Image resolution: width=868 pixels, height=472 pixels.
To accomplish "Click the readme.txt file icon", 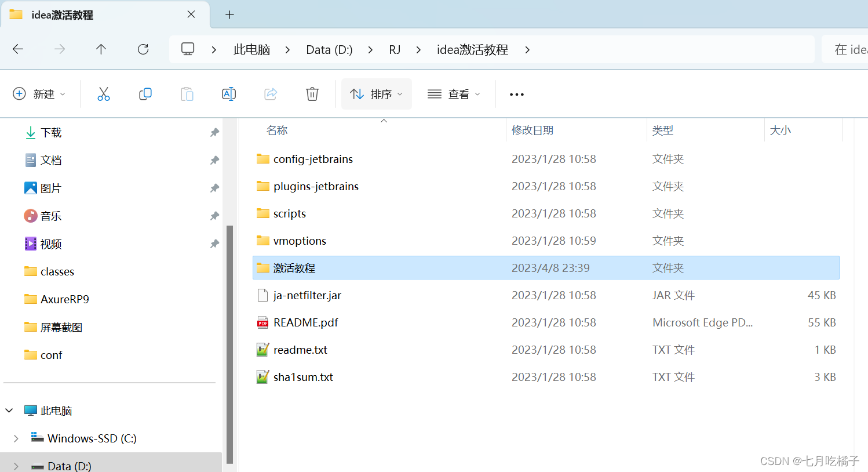I will point(263,350).
